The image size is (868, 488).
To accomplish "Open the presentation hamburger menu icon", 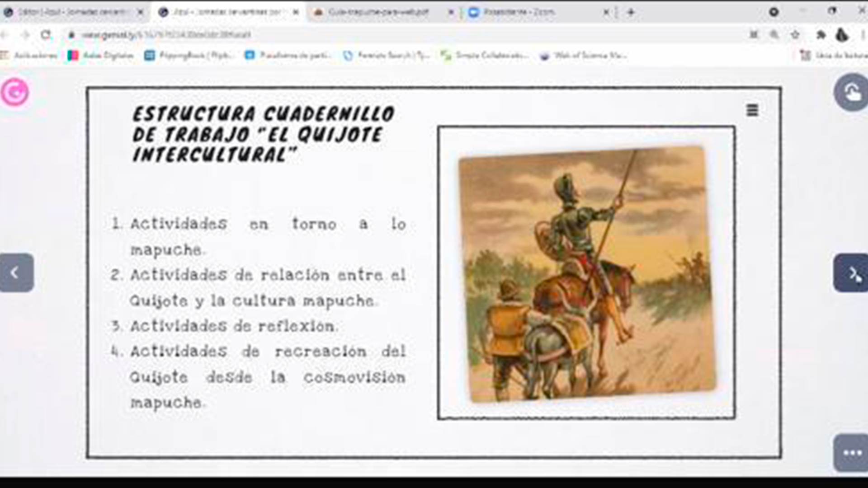I will pos(752,110).
